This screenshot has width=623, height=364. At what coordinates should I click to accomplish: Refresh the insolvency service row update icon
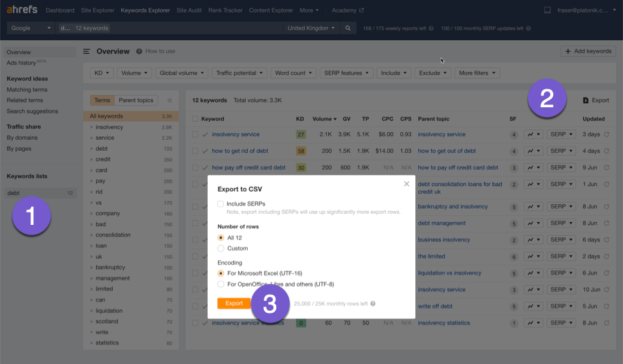pos(607,134)
